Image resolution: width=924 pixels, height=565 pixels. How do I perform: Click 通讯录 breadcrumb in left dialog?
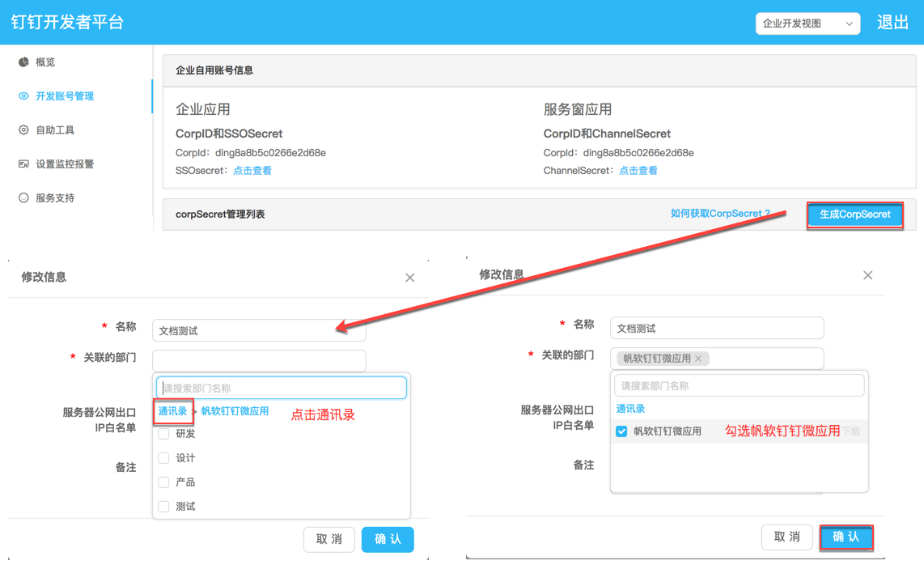point(172,411)
